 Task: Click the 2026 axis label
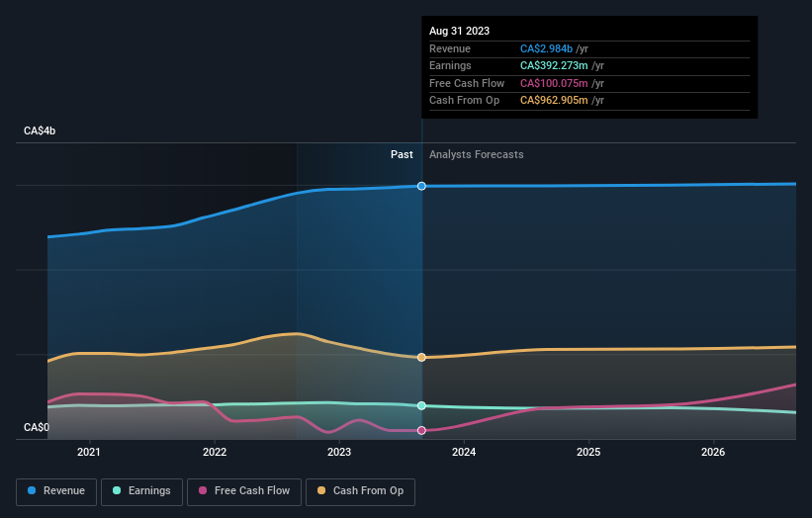(713, 453)
